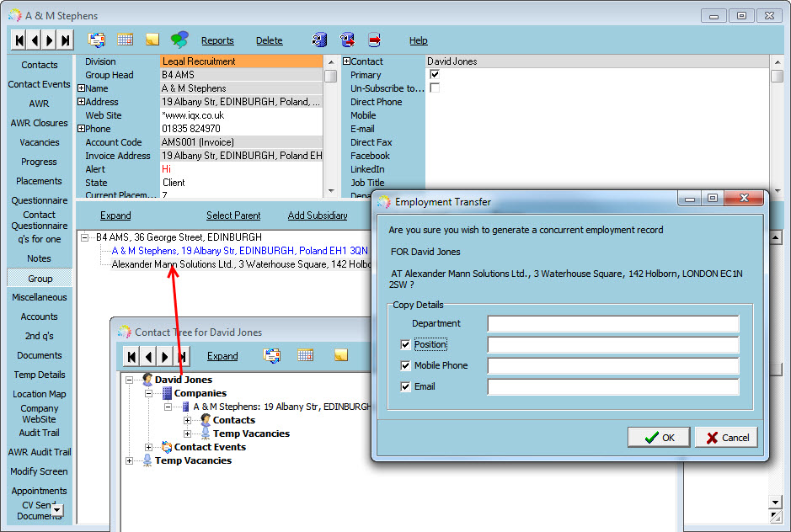Screen dimensions: 791x532
Task: Click the speech bubbles icon in main toolbar
Action: pos(179,40)
